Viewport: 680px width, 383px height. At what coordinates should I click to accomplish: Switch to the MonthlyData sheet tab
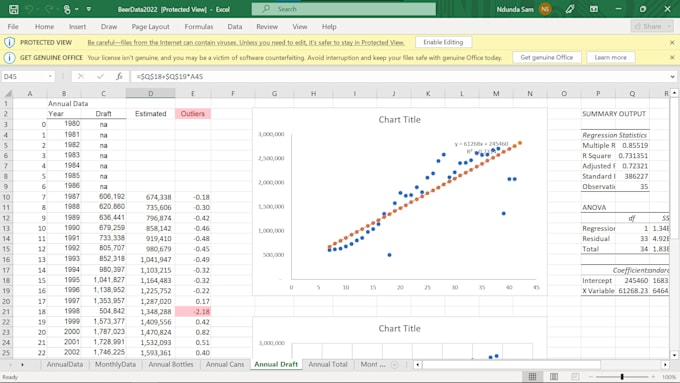[115, 364]
